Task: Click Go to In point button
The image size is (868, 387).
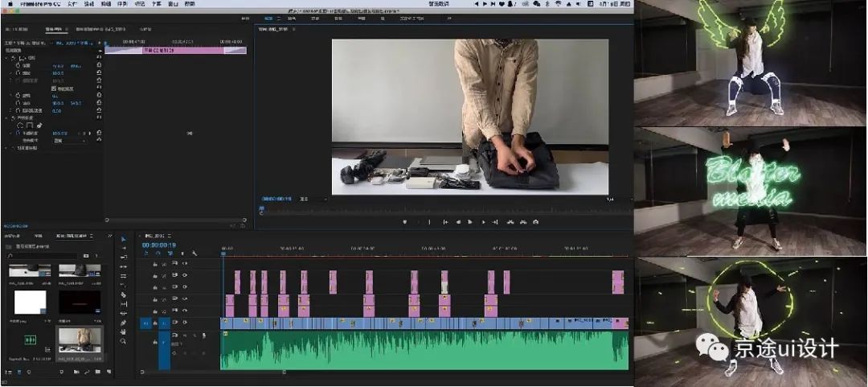Action: (445, 222)
